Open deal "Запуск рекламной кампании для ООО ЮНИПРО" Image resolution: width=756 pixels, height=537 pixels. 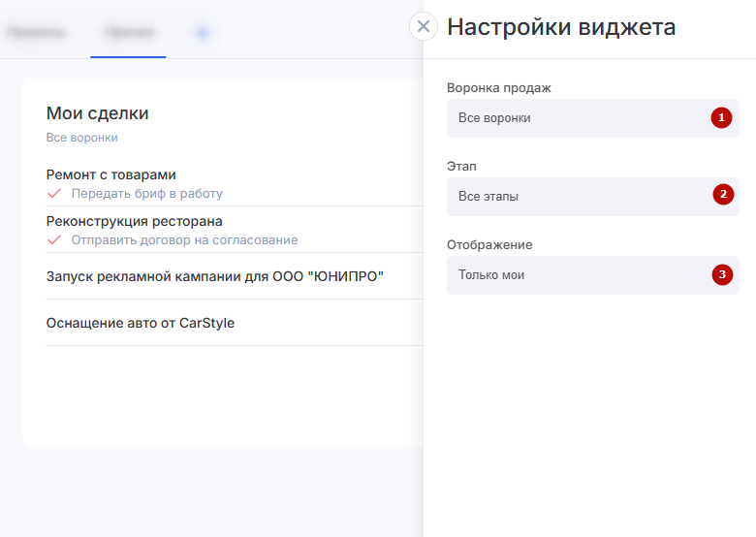tap(215, 276)
